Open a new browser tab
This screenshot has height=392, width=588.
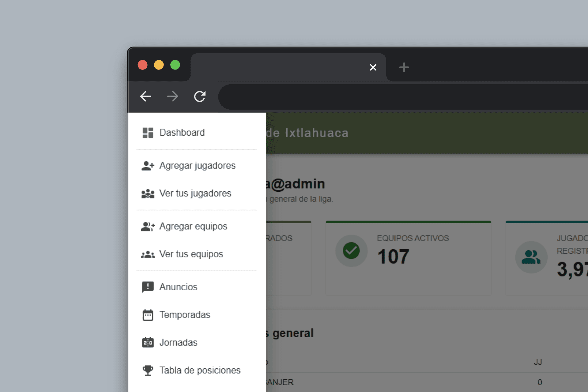[x=404, y=67]
